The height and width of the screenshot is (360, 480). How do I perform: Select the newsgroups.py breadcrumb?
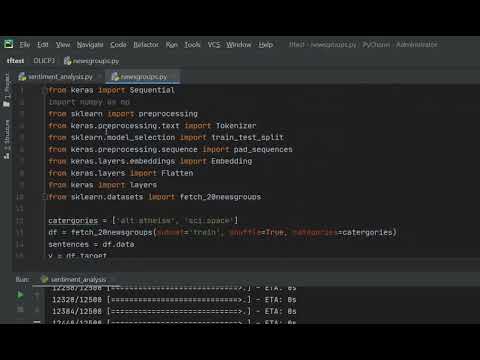tap(92, 61)
